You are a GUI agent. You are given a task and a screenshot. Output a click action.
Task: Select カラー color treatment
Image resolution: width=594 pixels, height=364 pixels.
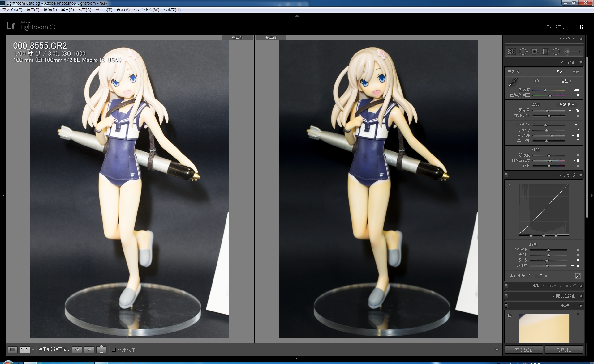tap(560, 71)
